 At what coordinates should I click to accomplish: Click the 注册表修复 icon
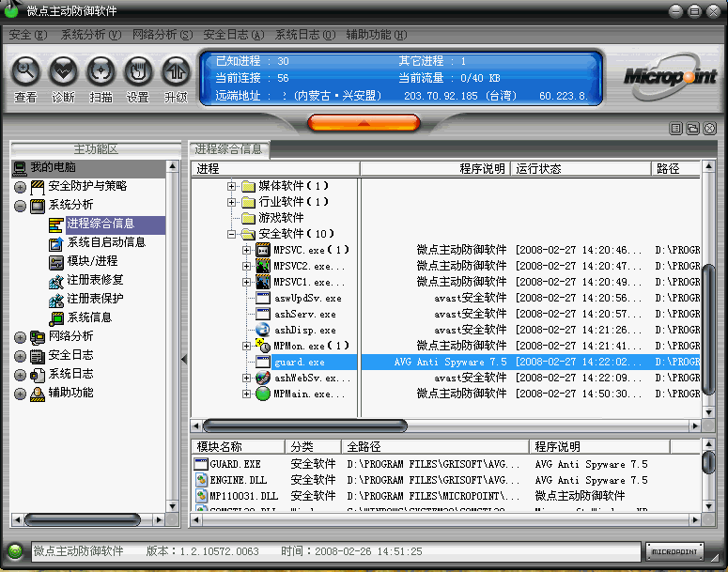(55, 282)
